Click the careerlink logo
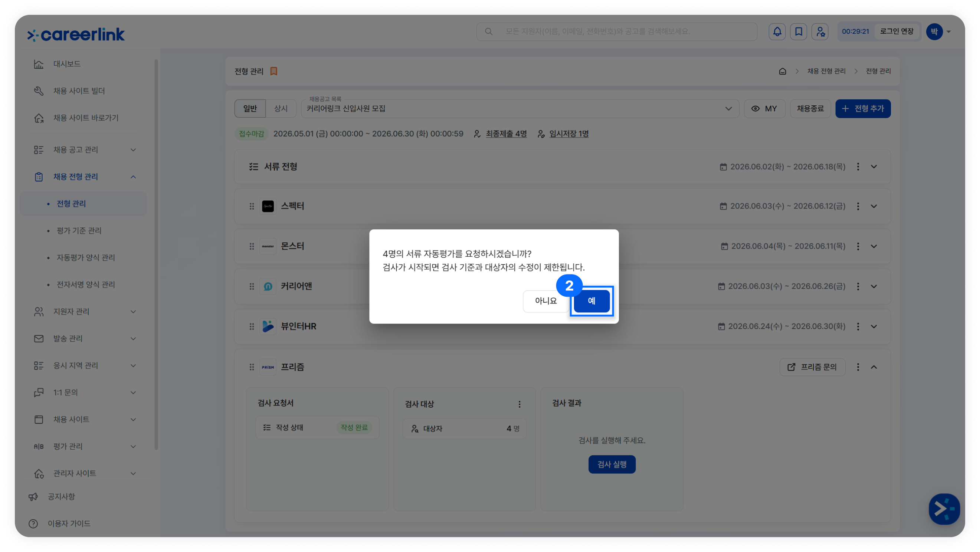Screen dimensions: 980x552 point(76,34)
